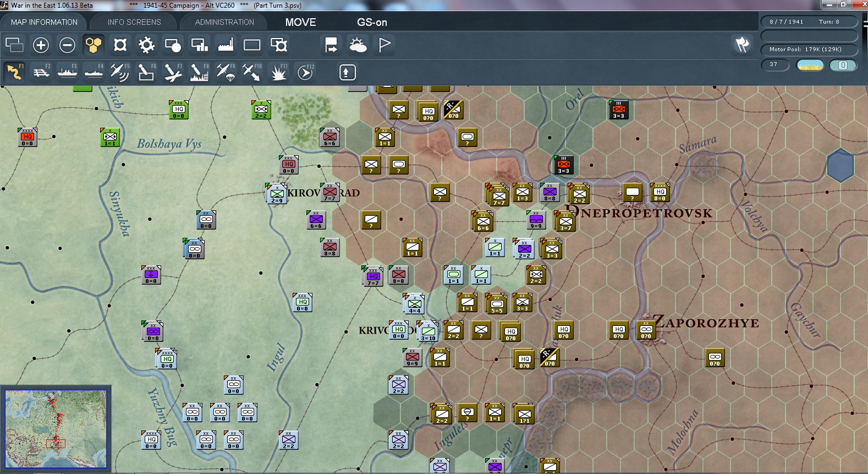Select the olive 3=7 unit counter

(565, 221)
